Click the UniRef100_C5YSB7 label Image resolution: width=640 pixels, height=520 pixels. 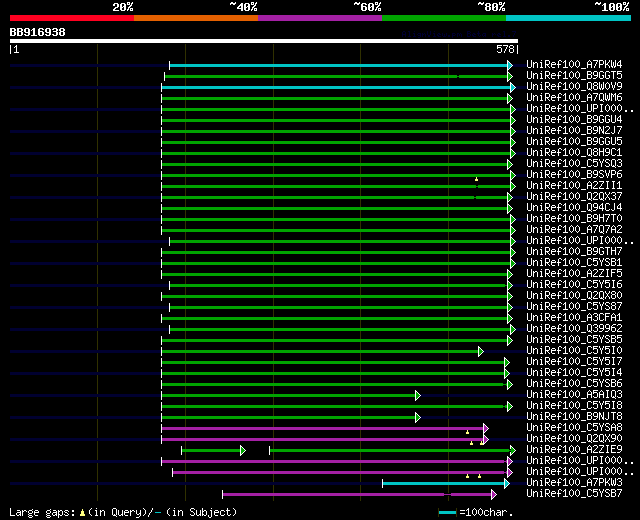(x=574, y=493)
